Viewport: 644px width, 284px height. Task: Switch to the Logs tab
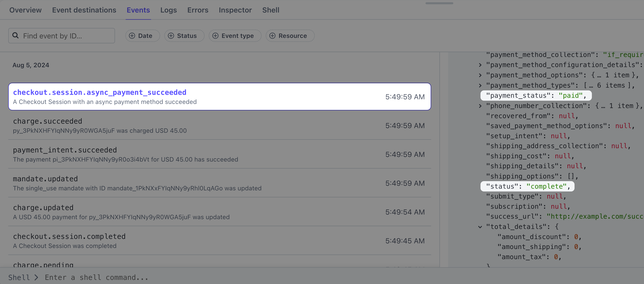click(169, 10)
